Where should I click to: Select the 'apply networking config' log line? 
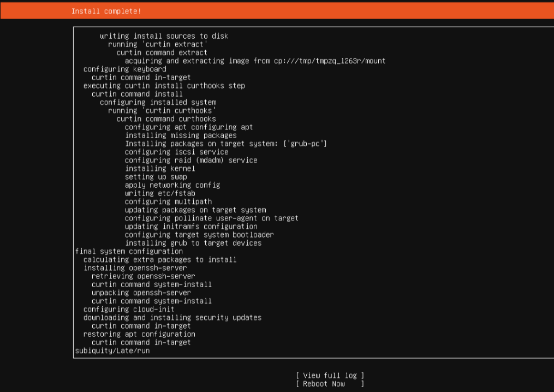click(x=172, y=185)
